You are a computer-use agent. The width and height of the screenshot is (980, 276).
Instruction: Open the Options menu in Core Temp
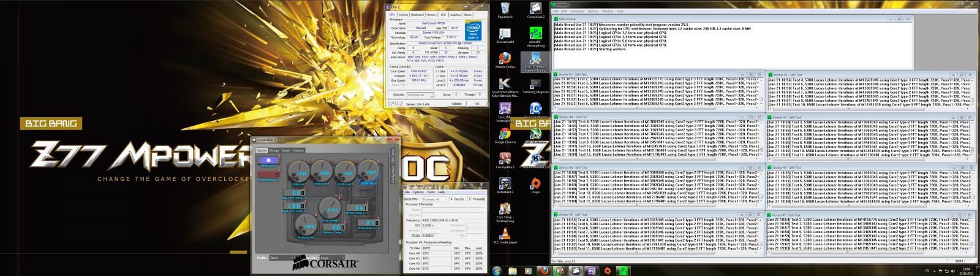pos(418,192)
